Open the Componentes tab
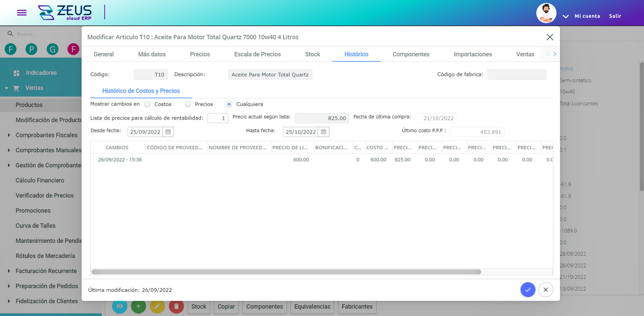 (x=411, y=54)
